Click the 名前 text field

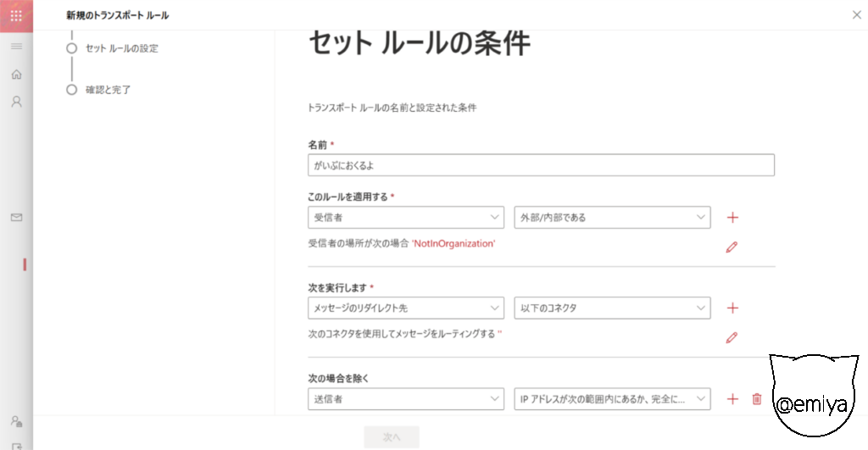pyautogui.click(x=541, y=165)
